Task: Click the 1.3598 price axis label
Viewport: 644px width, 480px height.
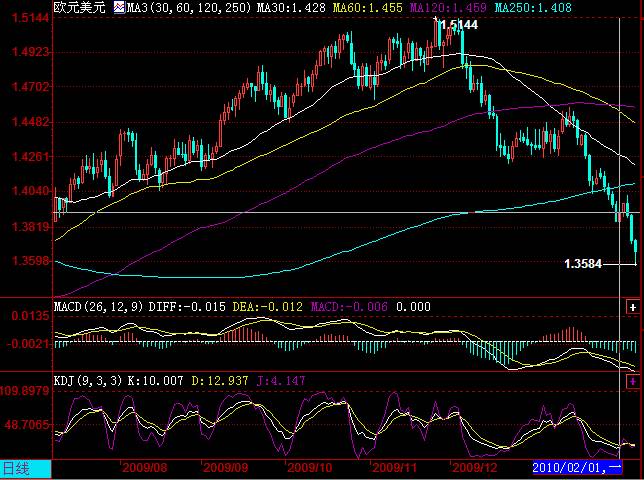Action: click(30, 261)
